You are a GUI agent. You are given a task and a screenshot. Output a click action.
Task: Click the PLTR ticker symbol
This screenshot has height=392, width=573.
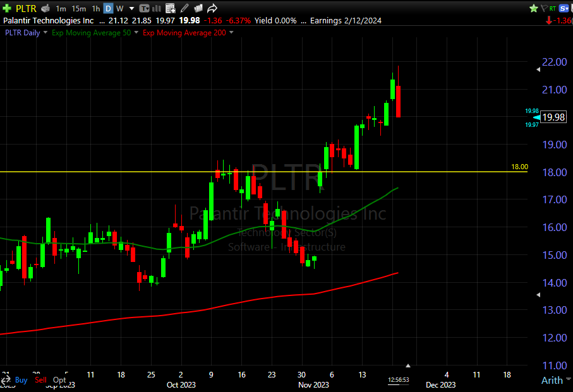pyautogui.click(x=26, y=8)
